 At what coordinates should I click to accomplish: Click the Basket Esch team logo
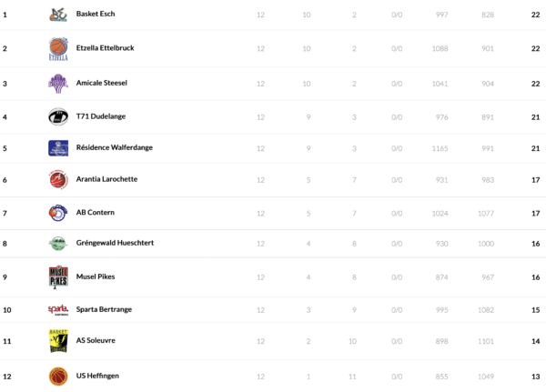pyautogui.click(x=58, y=15)
